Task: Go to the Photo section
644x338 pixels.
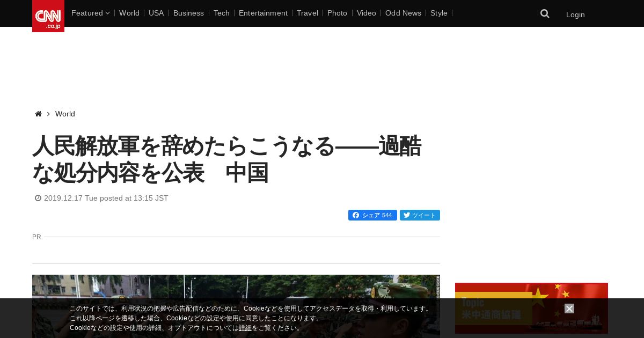Action: click(x=337, y=13)
